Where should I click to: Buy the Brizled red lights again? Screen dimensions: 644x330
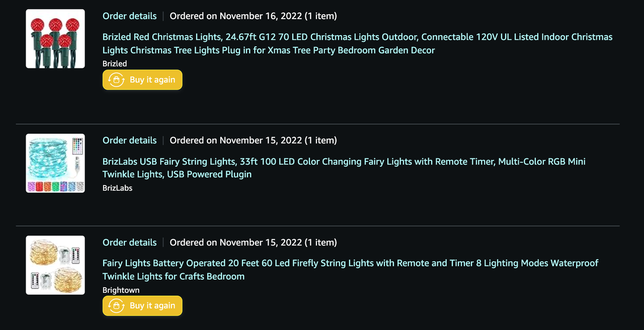point(142,80)
